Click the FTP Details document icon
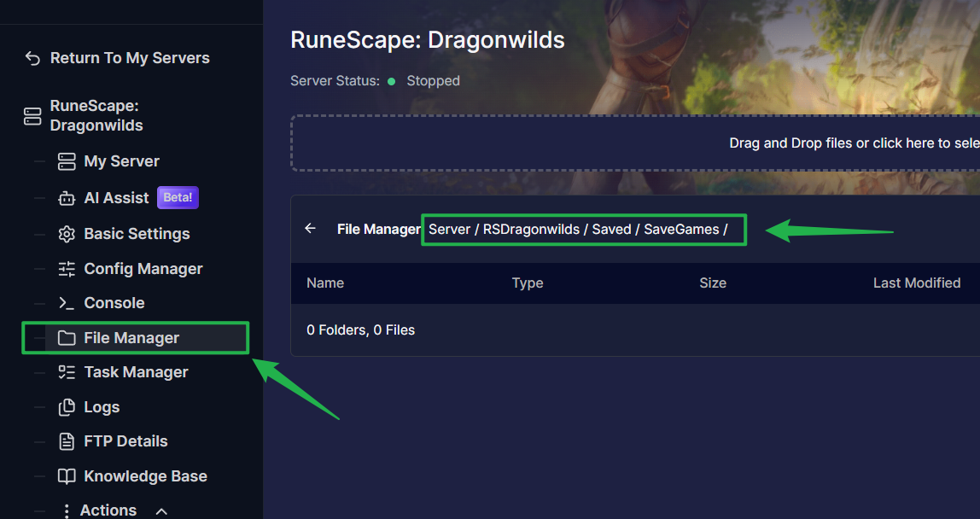980x519 pixels. (x=67, y=441)
